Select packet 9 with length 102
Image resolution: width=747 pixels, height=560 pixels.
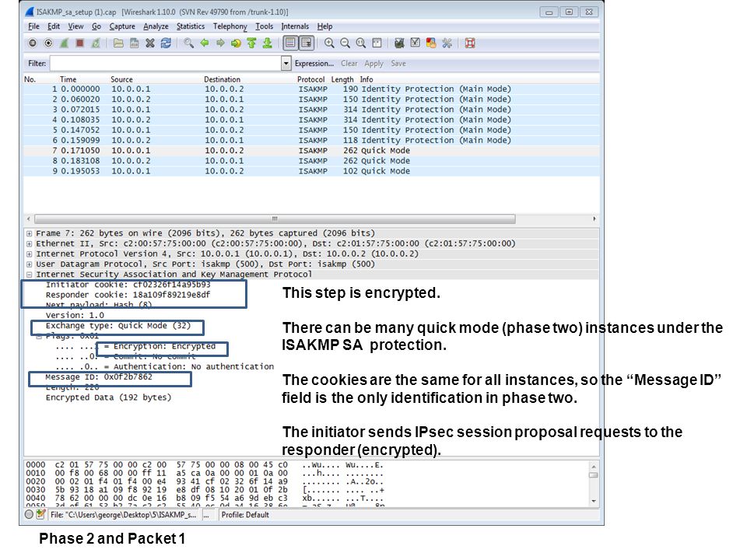pyautogui.click(x=311, y=171)
